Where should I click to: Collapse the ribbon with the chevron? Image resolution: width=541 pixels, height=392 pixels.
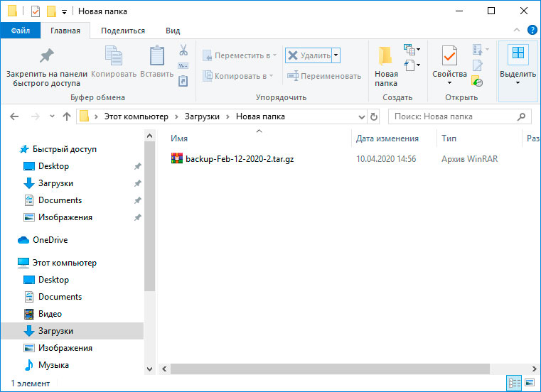pyautogui.click(x=517, y=30)
